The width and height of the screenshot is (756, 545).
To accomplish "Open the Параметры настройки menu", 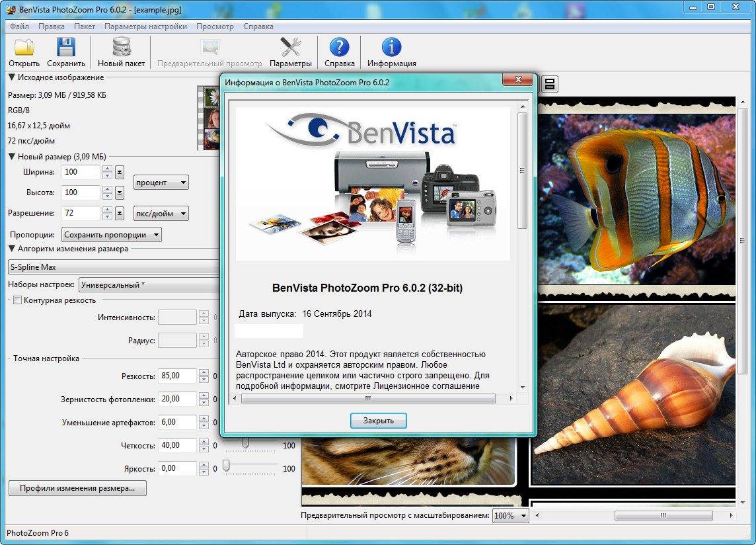I will [x=145, y=26].
